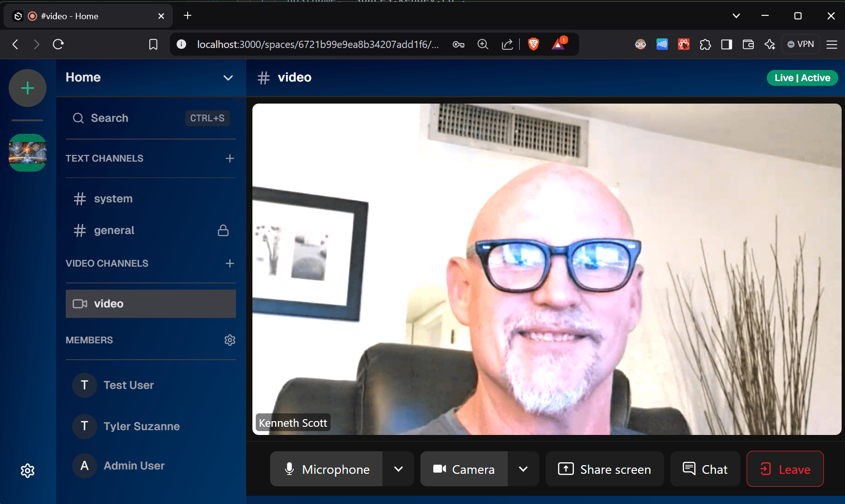Bookmark this page in the toolbar
845x504 pixels.
coord(153,45)
